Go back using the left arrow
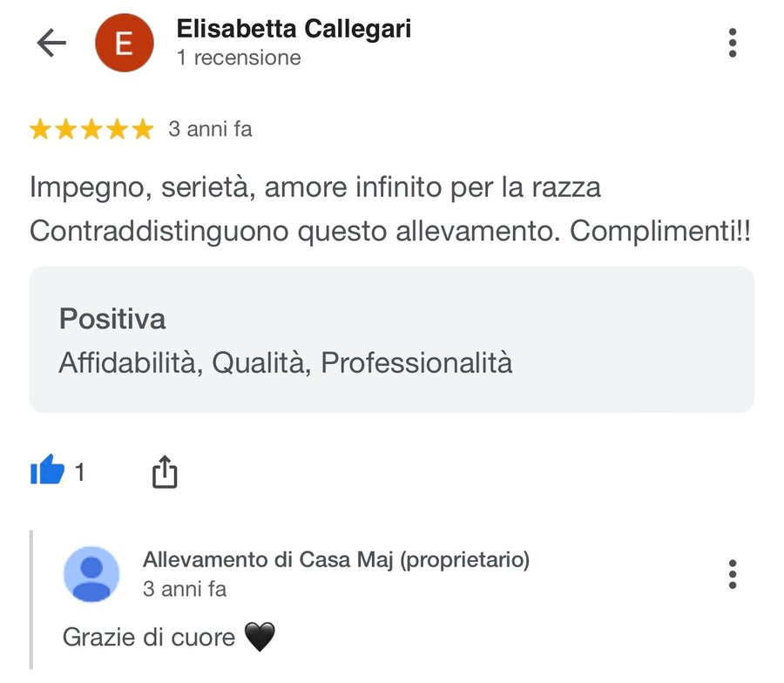 51,43
